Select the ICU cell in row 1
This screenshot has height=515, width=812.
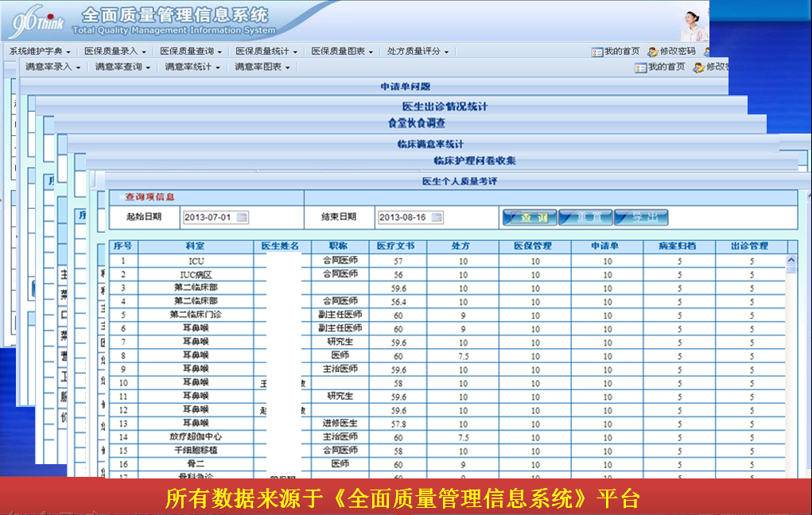pos(196,261)
